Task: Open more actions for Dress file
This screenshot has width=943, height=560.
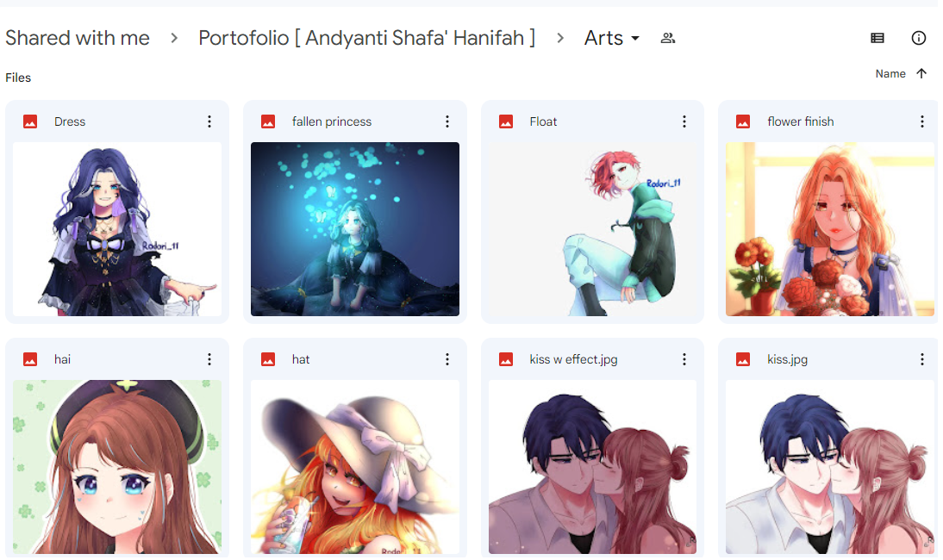Action: [x=209, y=121]
